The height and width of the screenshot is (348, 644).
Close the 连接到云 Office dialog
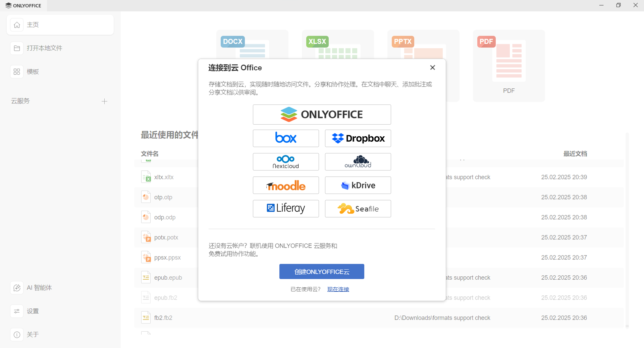point(432,67)
